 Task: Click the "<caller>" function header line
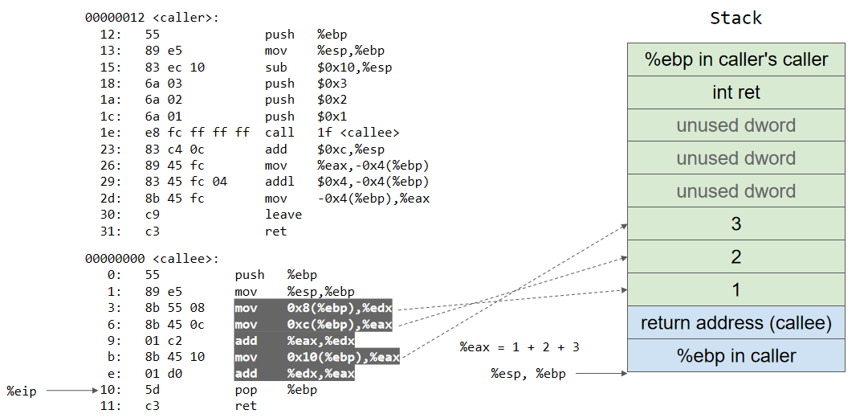152,18
